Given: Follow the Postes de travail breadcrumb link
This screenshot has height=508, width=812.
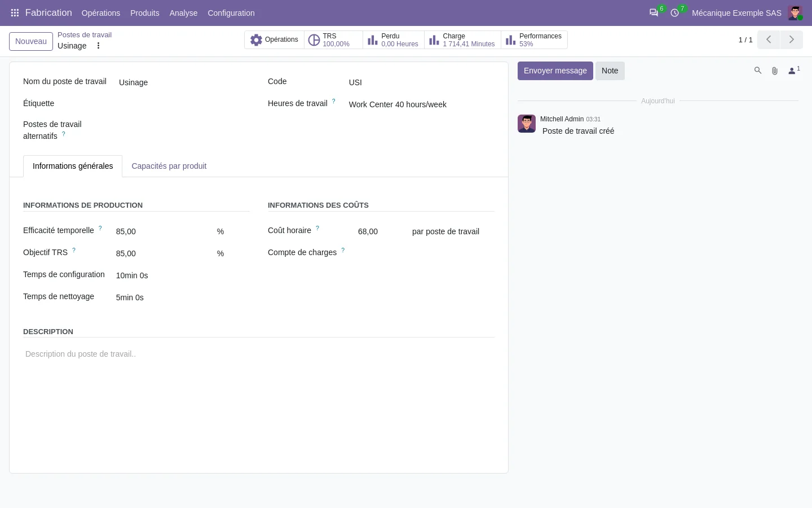Looking at the screenshot, I should pyautogui.click(x=85, y=35).
